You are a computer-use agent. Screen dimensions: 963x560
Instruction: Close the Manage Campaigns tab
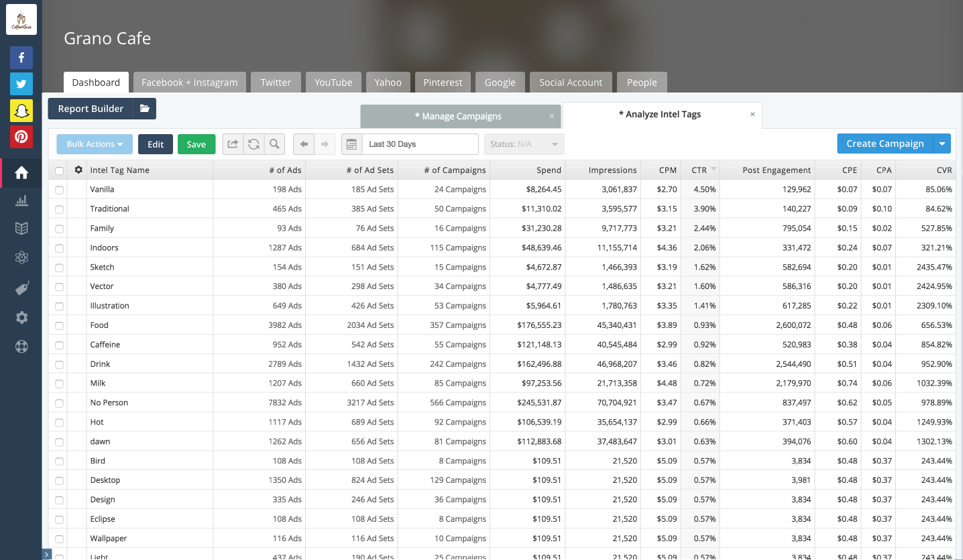coord(552,116)
